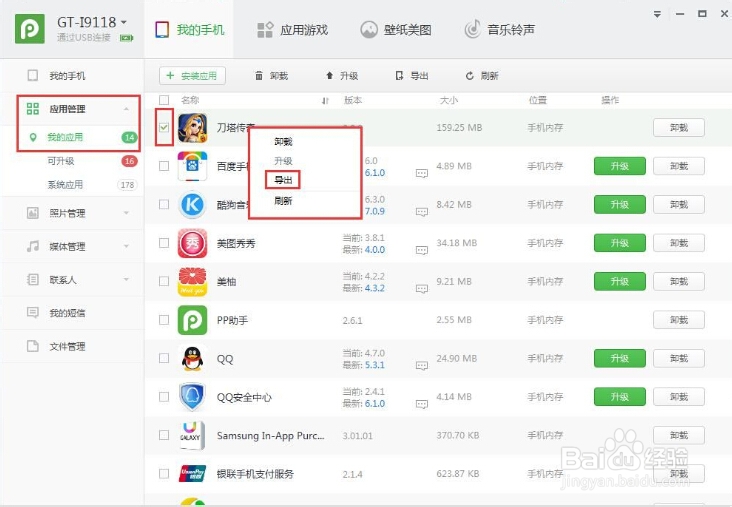Click the 美柚 app icon
This screenshot has width=732, height=507.
(192, 282)
